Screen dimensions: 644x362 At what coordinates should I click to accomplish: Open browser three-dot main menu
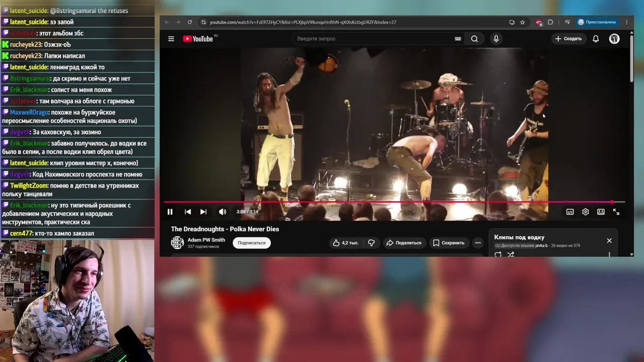click(627, 22)
